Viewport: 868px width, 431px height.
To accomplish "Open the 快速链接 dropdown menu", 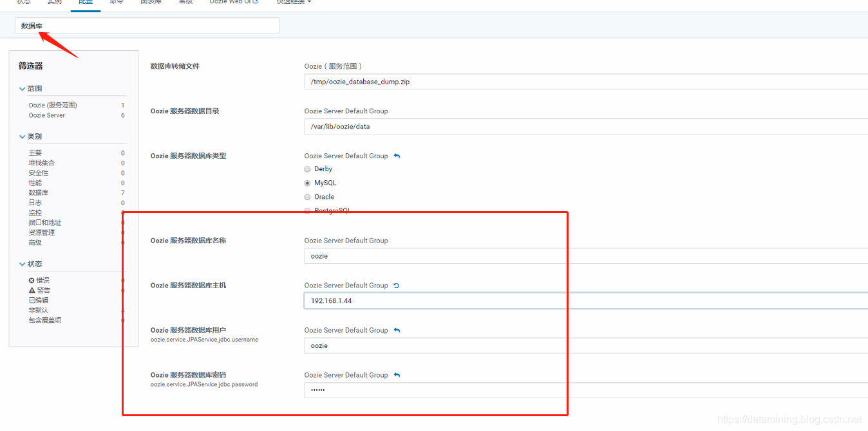I will click(x=294, y=2).
